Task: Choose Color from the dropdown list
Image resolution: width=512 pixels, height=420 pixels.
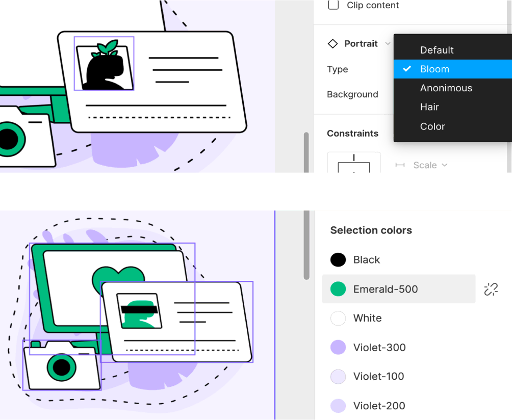Action: [432, 126]
